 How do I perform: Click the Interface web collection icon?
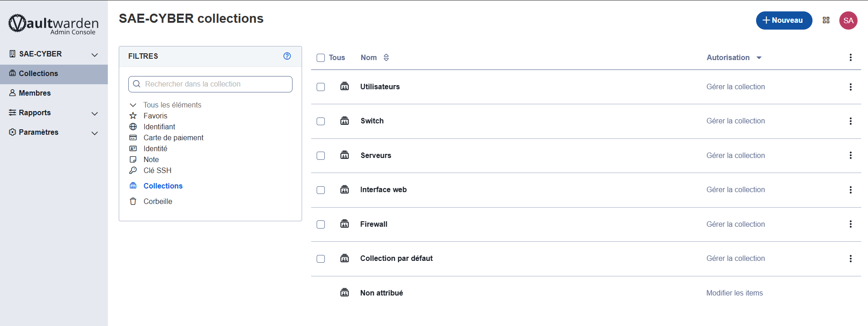click(345, 189)
